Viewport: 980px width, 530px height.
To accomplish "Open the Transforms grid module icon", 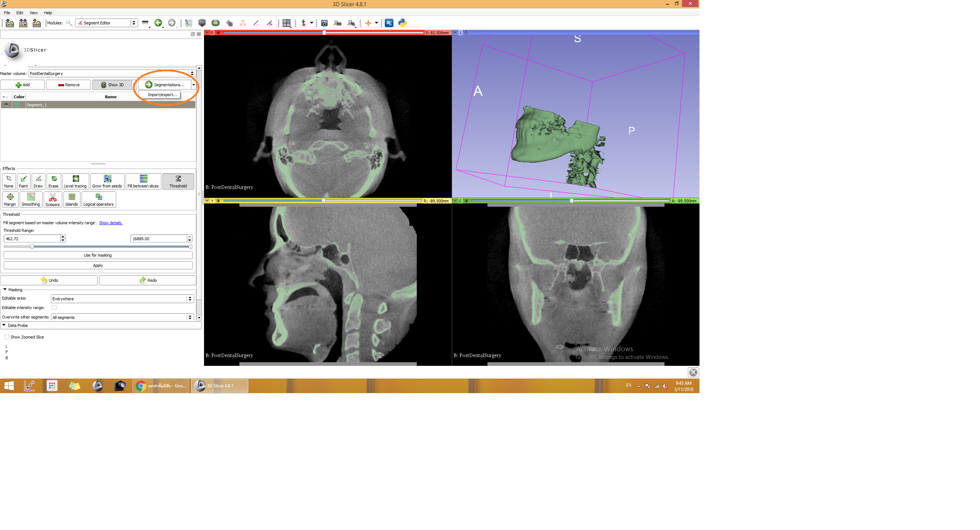I will [230, 23].
